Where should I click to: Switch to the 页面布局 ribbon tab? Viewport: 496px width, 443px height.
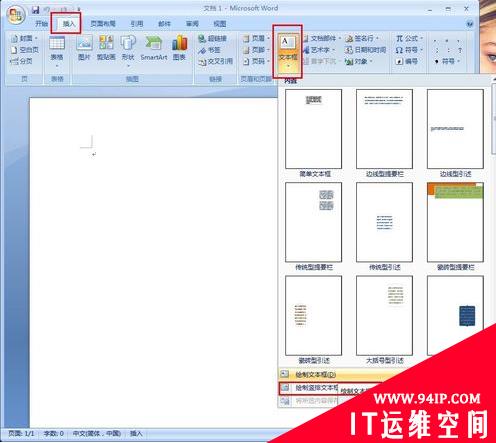[x=103, y=24]
